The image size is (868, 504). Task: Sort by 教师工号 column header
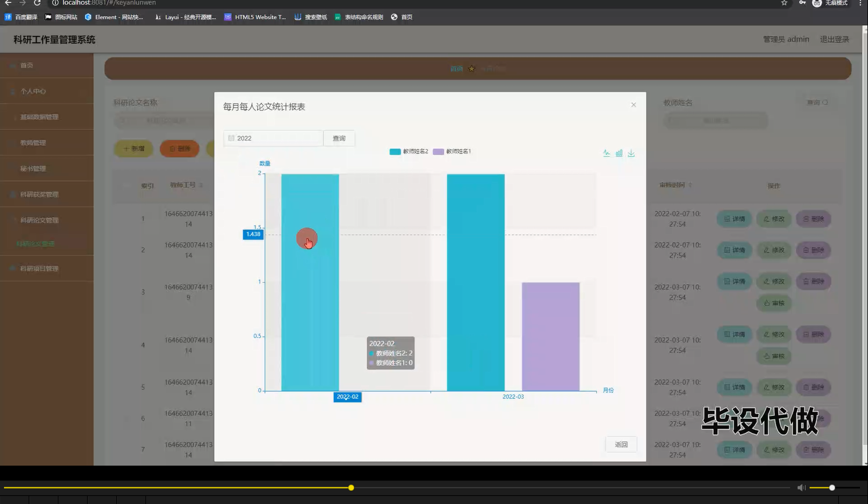pyautogui.click(x=186, y=185)
